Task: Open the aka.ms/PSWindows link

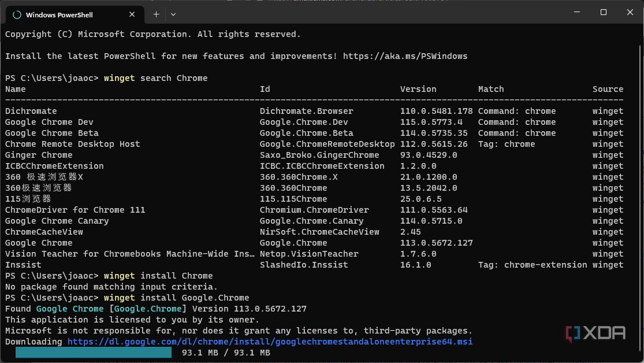Action: click(x=405, y=56)
